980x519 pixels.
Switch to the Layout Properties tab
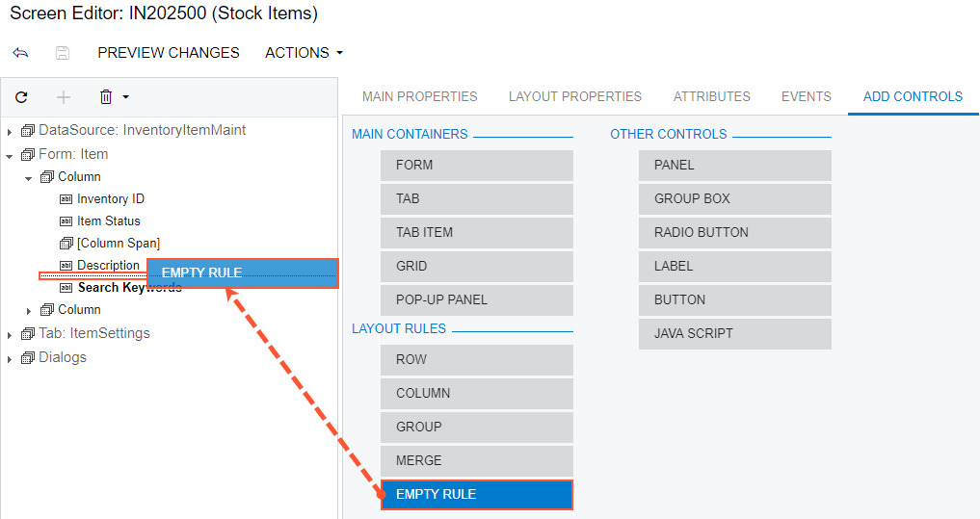[x=574, y=96]
